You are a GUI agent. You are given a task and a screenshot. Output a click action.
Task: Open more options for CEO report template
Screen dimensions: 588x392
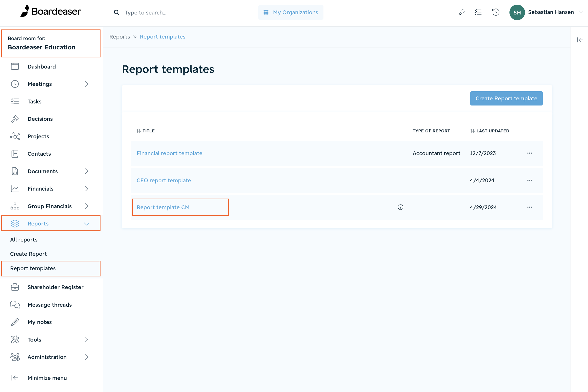tap(530, 180)
